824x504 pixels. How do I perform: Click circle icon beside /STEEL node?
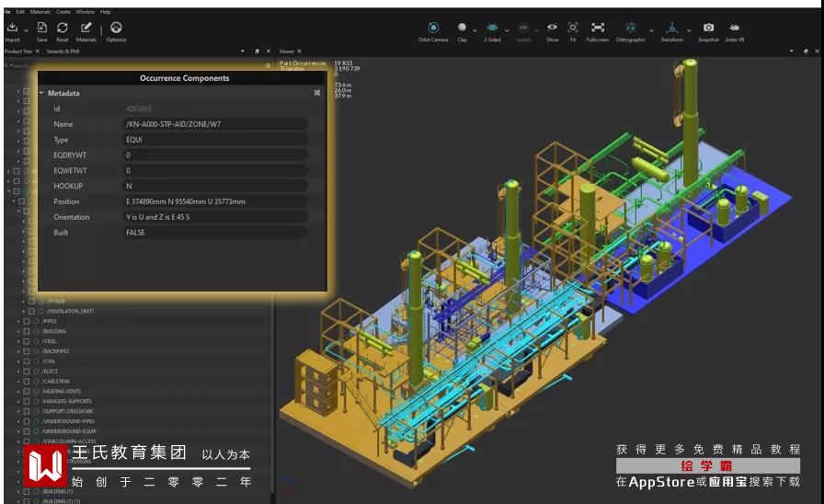point(36,341)
